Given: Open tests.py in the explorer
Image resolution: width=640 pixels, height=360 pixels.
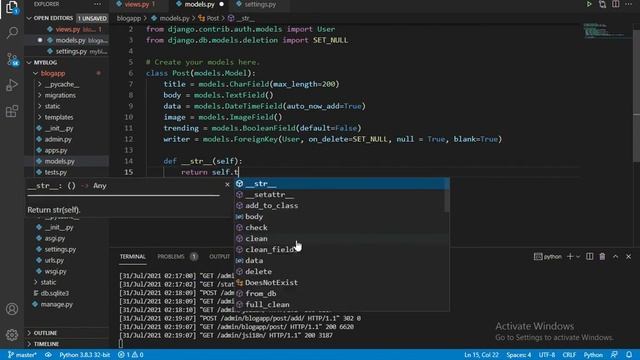Looking at the screenshot, I should [x=56, y=172].
